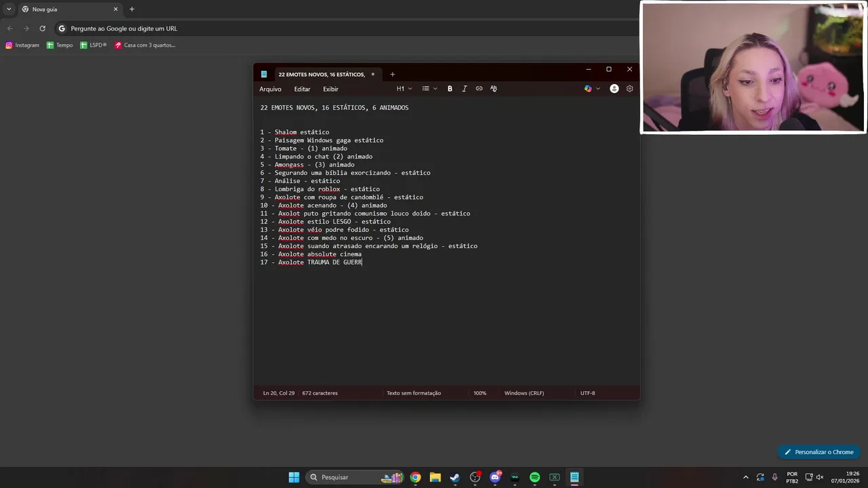This screenshot has width=868, height=488.
Task: Click the POR PTB2 language indicator
Action: tap(792, 477)
